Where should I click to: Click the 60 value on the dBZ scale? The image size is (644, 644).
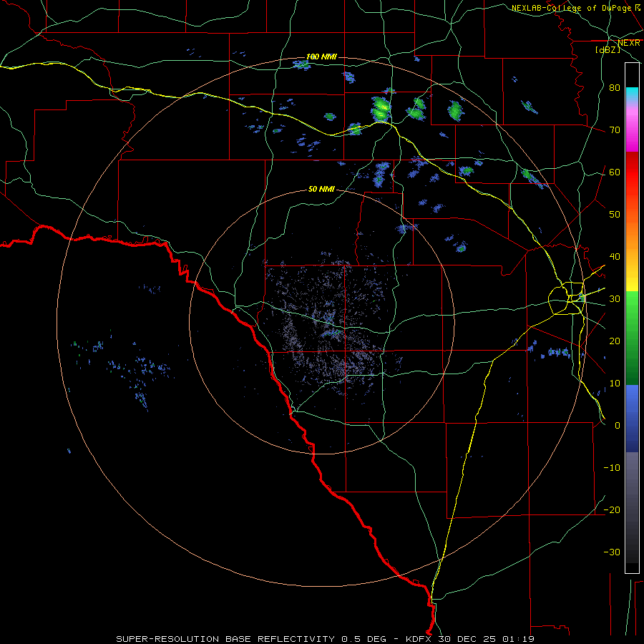[615, 172]
